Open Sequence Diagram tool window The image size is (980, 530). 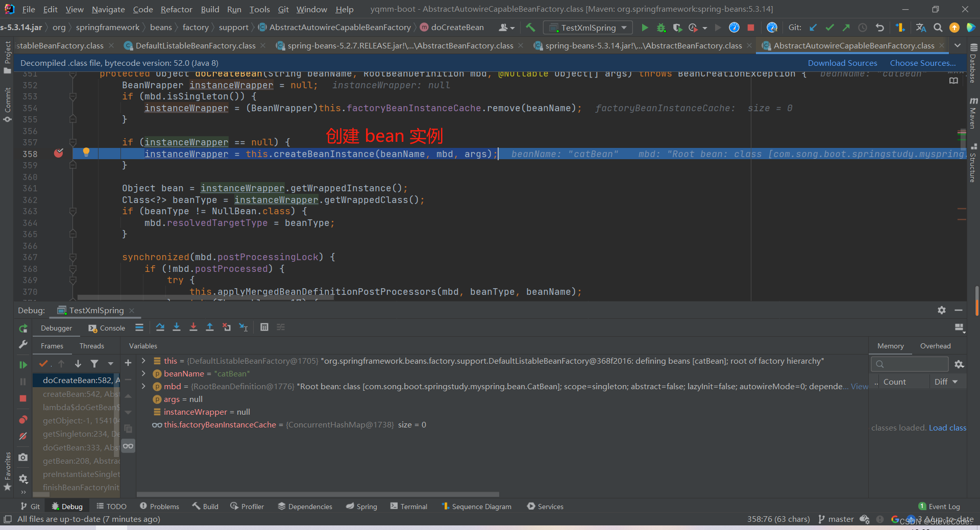tap(476, 507)
